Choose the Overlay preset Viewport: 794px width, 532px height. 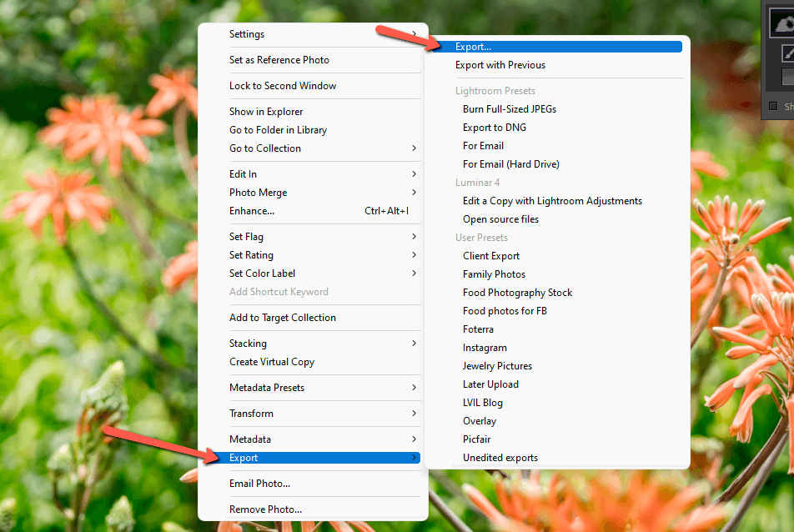coord(557,421)
